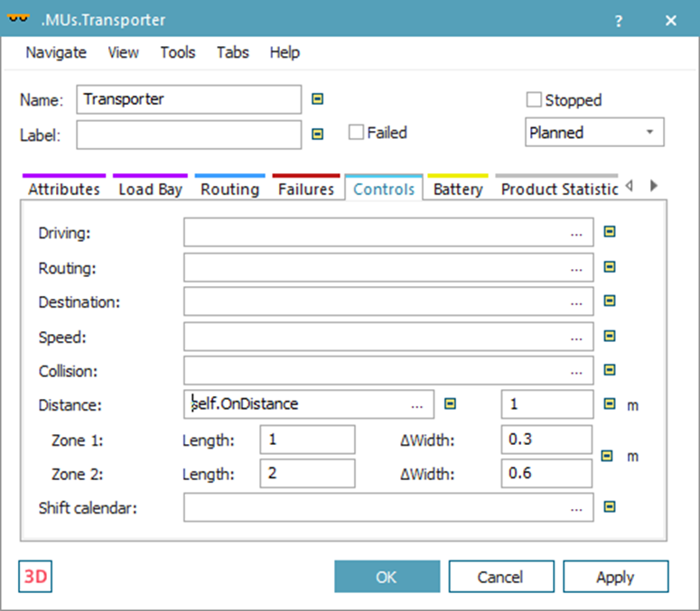This screenshot has height=611, width=700.
Task: Toggle inheritance square for Collision control
Action: (x=610, y=370)
